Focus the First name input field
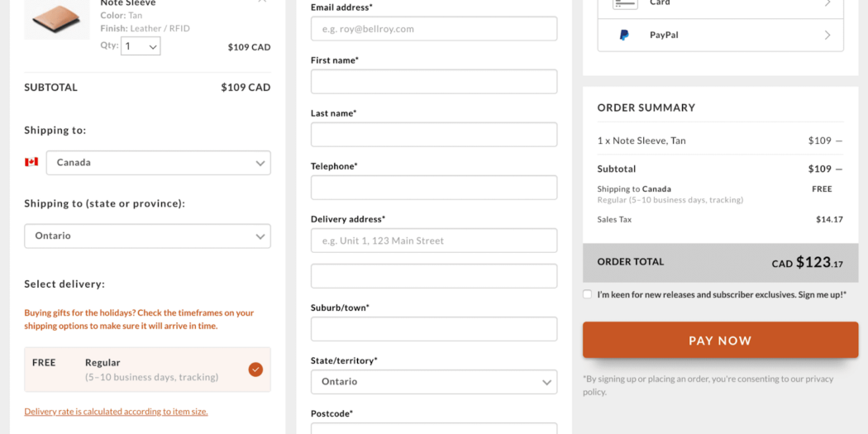This screenshot has width=868, height=434. tap(434, 82)
